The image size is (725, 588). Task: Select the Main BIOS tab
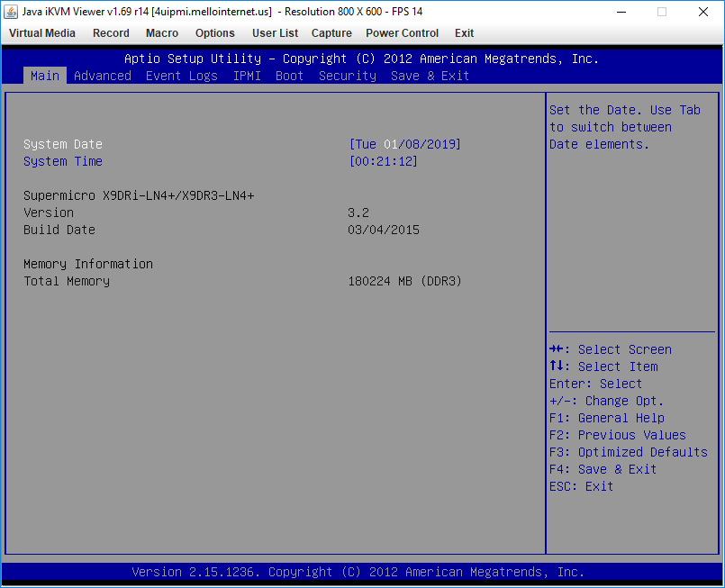point(45,76)
